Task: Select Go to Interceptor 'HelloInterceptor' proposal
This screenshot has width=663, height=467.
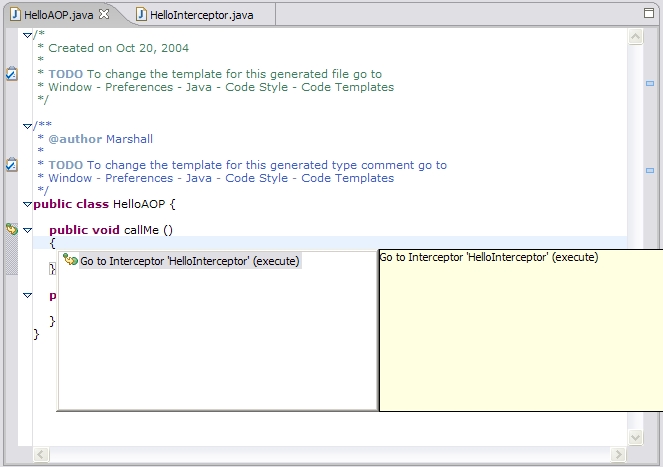Action: 189,261
